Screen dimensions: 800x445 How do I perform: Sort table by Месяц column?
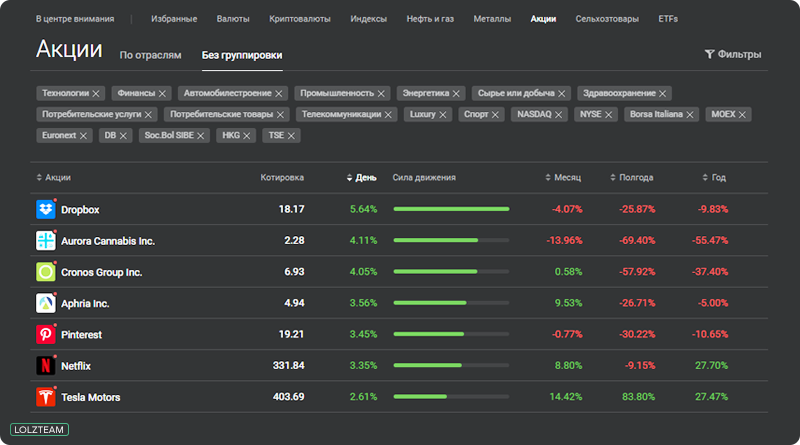pos(563,178)
